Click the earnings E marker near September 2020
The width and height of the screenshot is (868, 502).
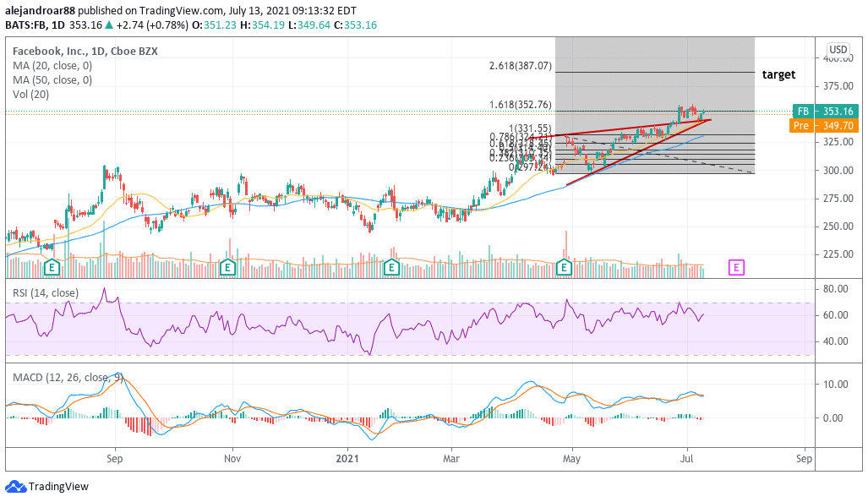52,268
